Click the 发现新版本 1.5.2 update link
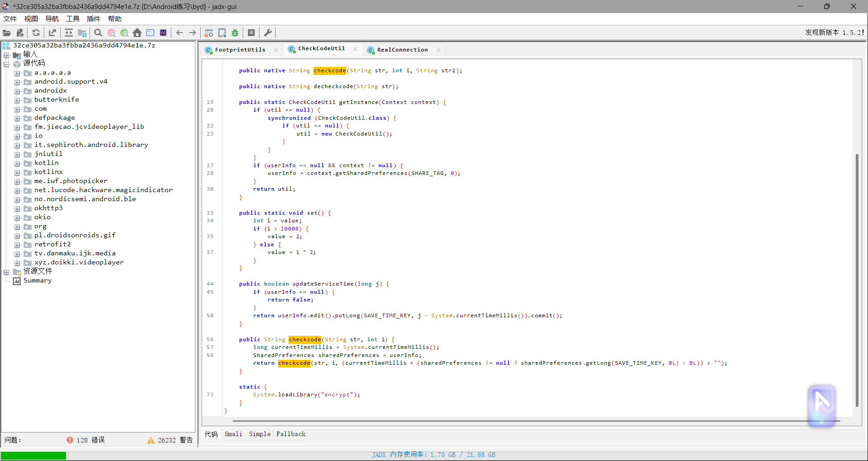The image size is (868, 461). (835, 32)
